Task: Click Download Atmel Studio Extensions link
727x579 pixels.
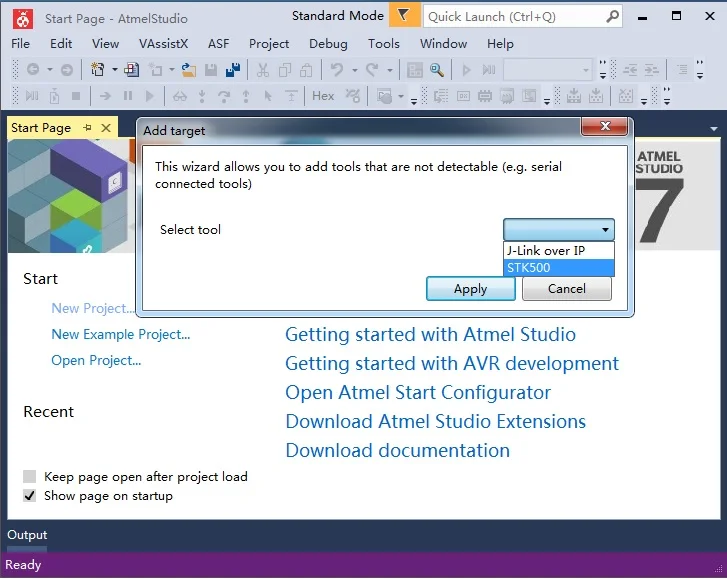Action: (x=435, y=421)
